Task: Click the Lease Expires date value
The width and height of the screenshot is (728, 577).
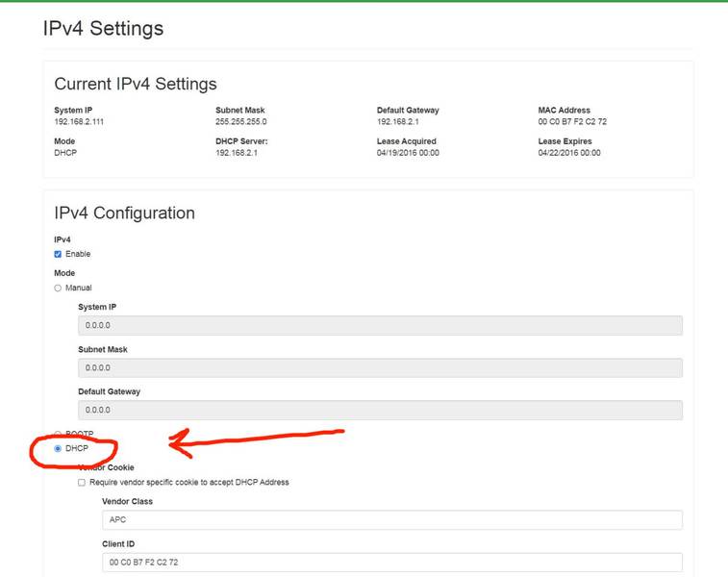Action: pyautogui.click(x=569, y=153)
